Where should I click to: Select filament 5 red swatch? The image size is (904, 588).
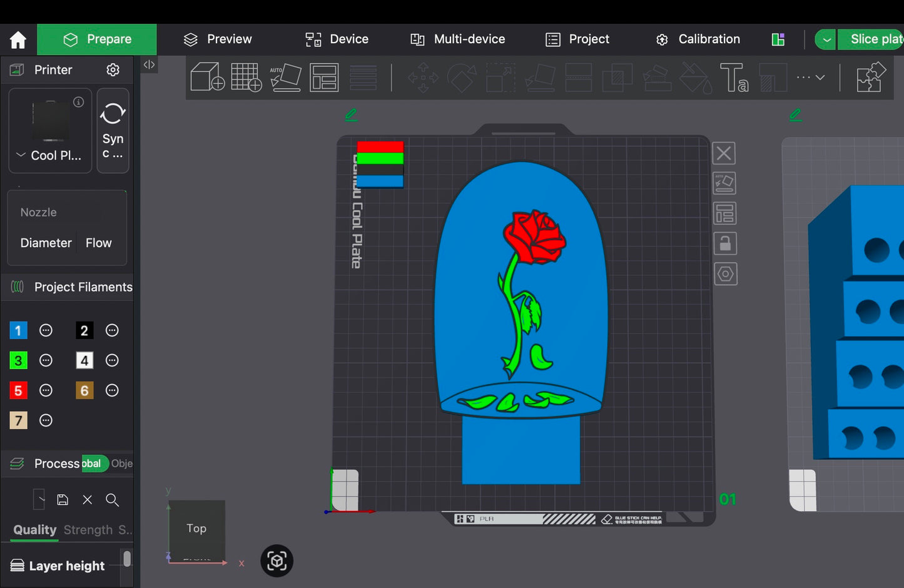point(18,390)
